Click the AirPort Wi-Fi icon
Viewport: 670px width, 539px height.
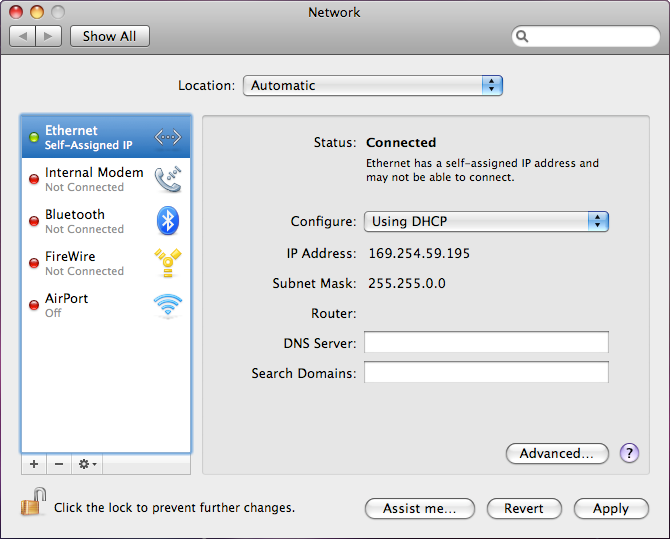167,305
